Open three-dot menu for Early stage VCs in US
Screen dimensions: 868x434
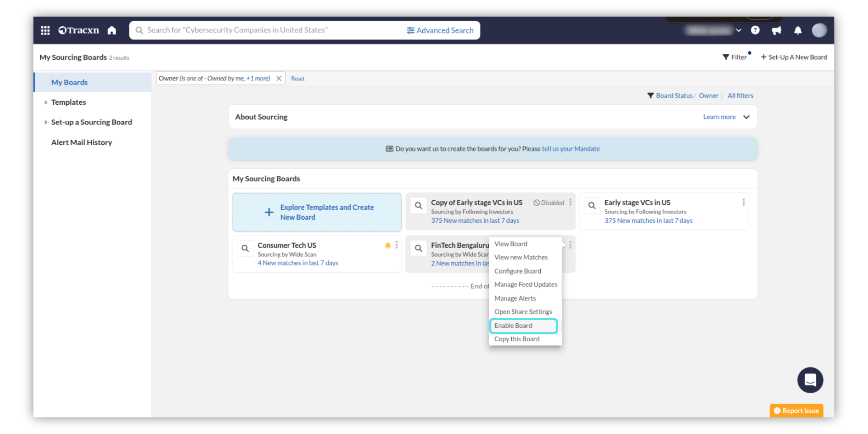pos(743,203)
